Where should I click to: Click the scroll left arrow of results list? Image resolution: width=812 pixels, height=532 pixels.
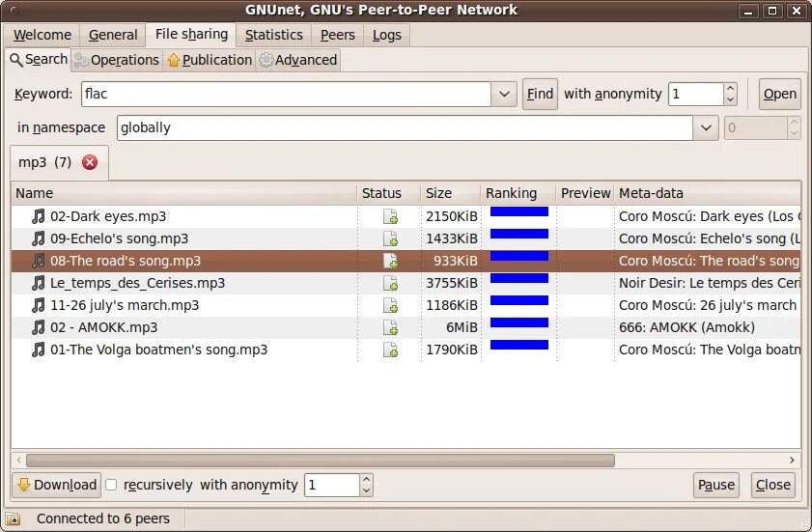coord(18,460)
